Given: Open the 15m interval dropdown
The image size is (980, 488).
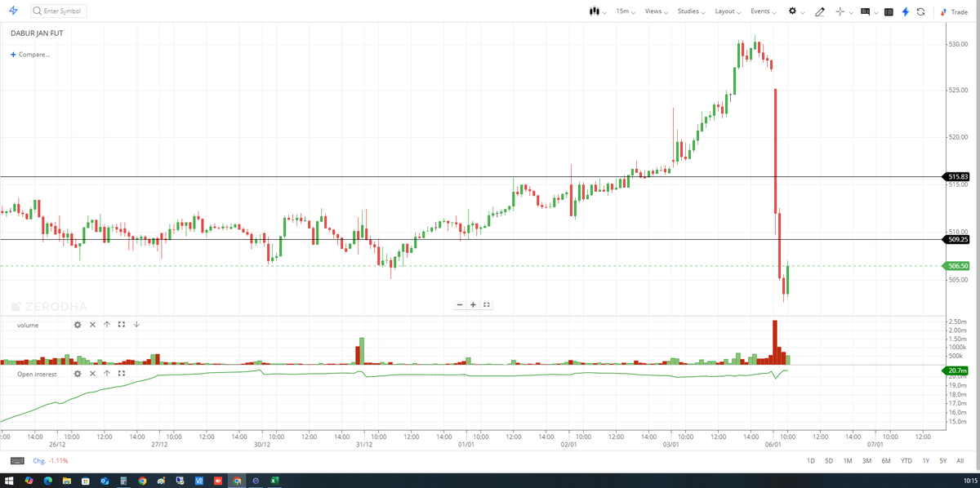Looking at the screenshot, I should coord(626,11).
